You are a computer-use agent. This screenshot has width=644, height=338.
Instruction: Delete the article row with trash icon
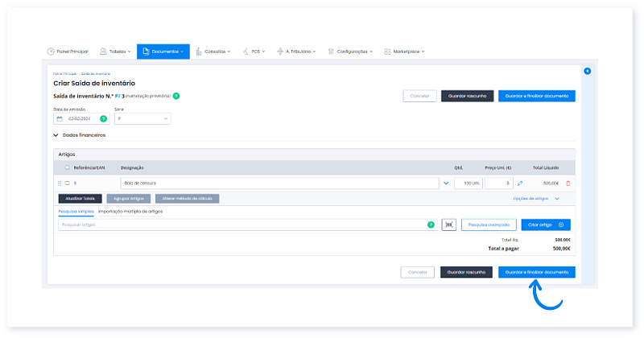[x=568, y=183]
